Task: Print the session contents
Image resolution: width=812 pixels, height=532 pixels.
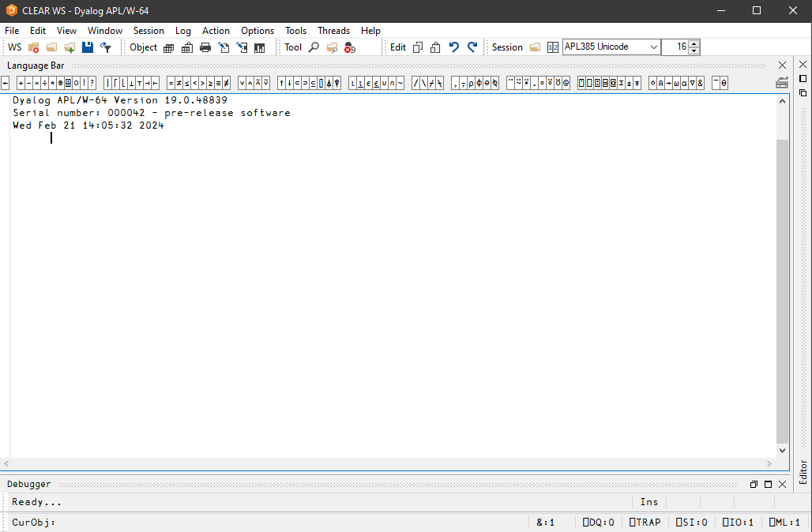Action: (205, 47)
